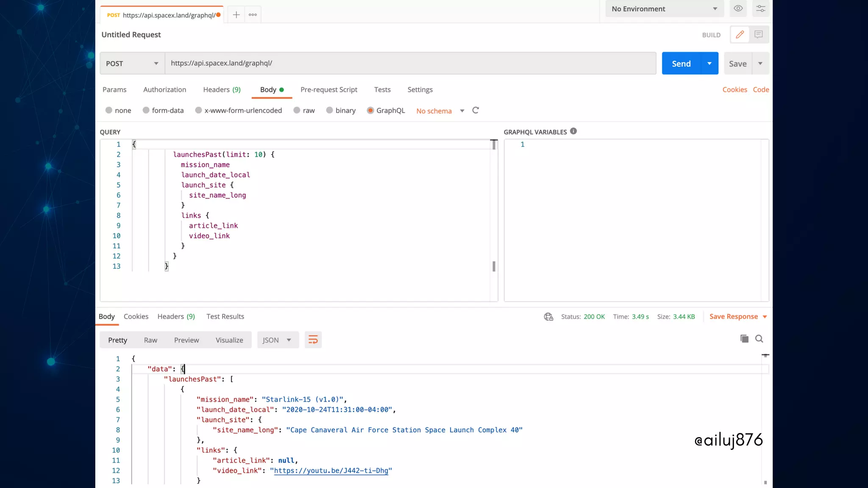Click the pencil edit icon beside BUILD

click(740, 35)
